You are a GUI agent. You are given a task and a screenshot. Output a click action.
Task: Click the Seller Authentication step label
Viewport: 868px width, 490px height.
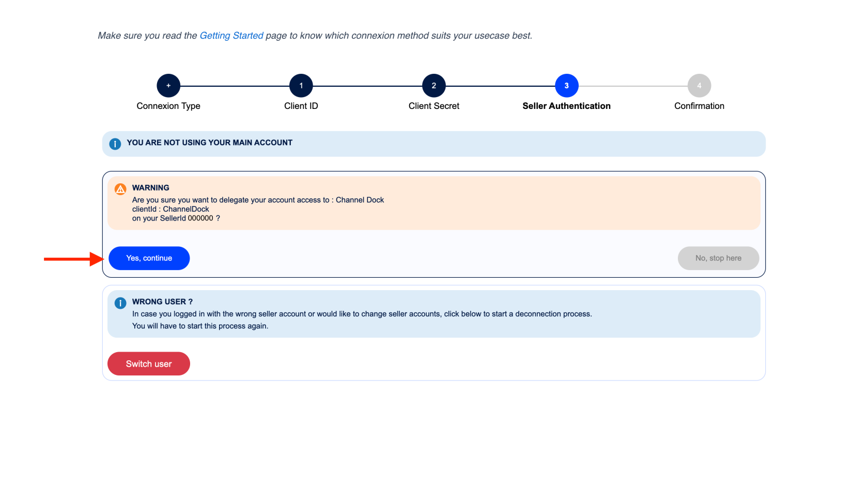click(x=567, y=106)
